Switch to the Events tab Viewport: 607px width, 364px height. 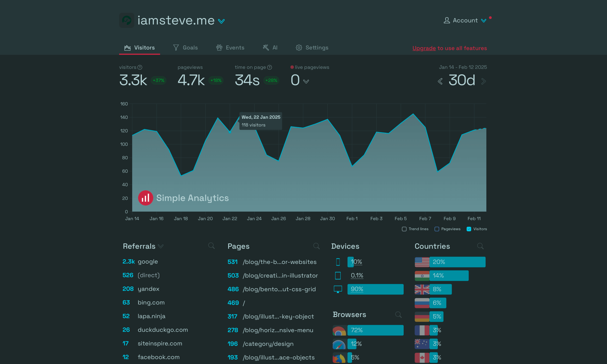230,48
